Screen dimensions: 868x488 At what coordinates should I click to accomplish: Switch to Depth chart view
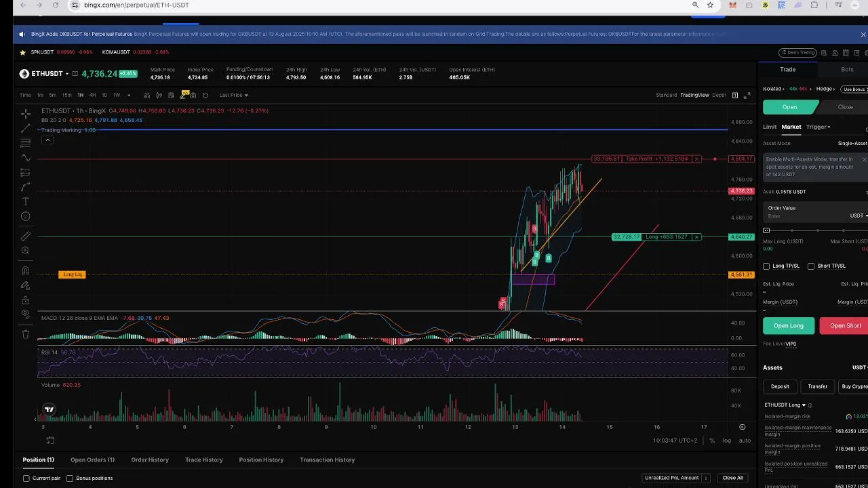point(719,96)
